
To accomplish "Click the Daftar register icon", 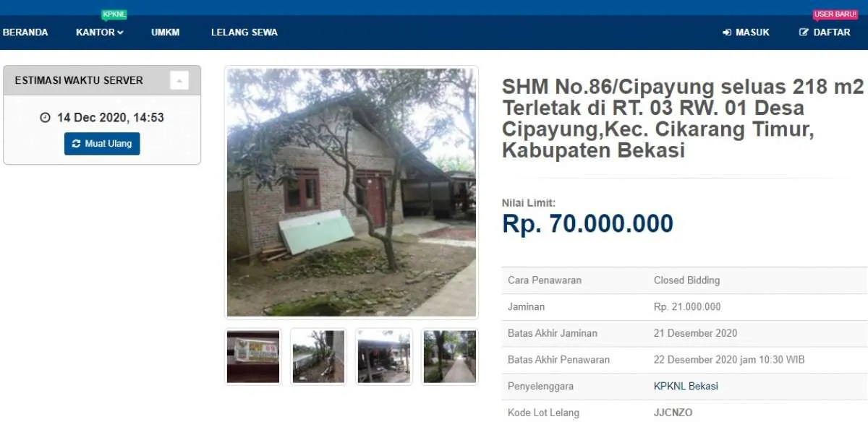I will 804,33.
